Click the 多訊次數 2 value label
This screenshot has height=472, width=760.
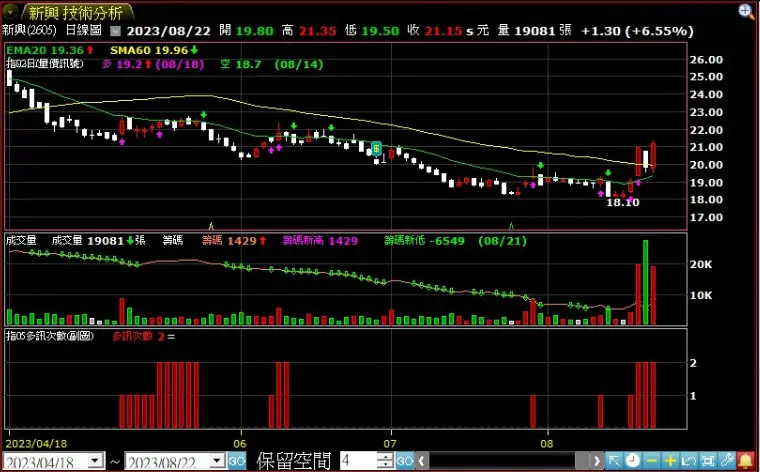[x=143, y=336]
